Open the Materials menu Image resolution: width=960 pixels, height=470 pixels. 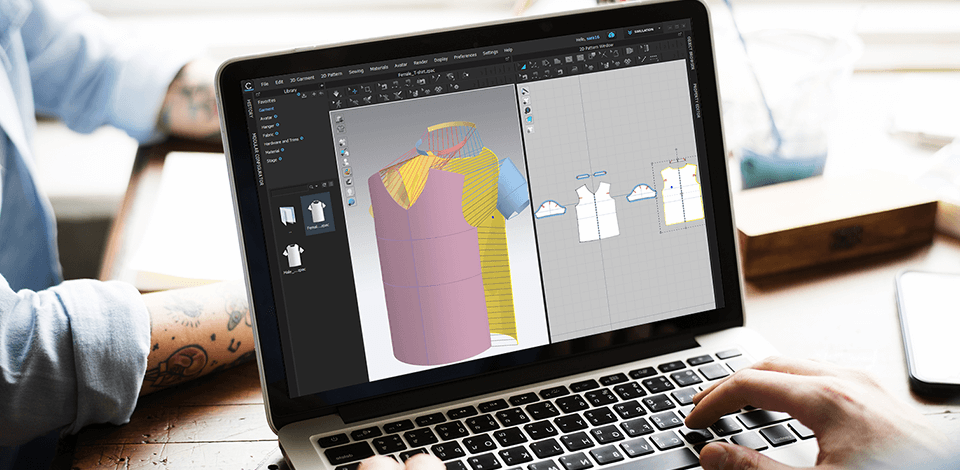pos(379,68)
